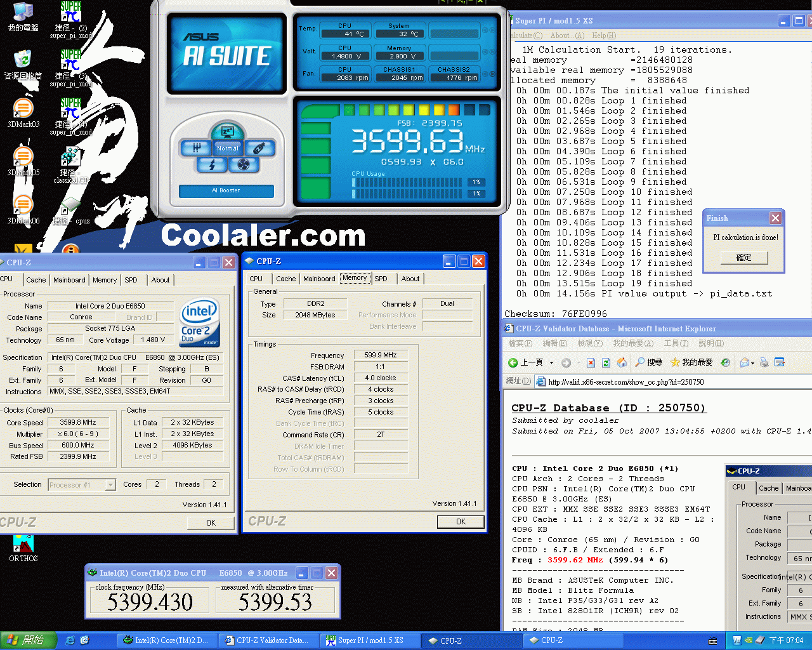Open IE 我的最愛 favorites star button
The image size is (812, 650).
(x=691, y=362)
